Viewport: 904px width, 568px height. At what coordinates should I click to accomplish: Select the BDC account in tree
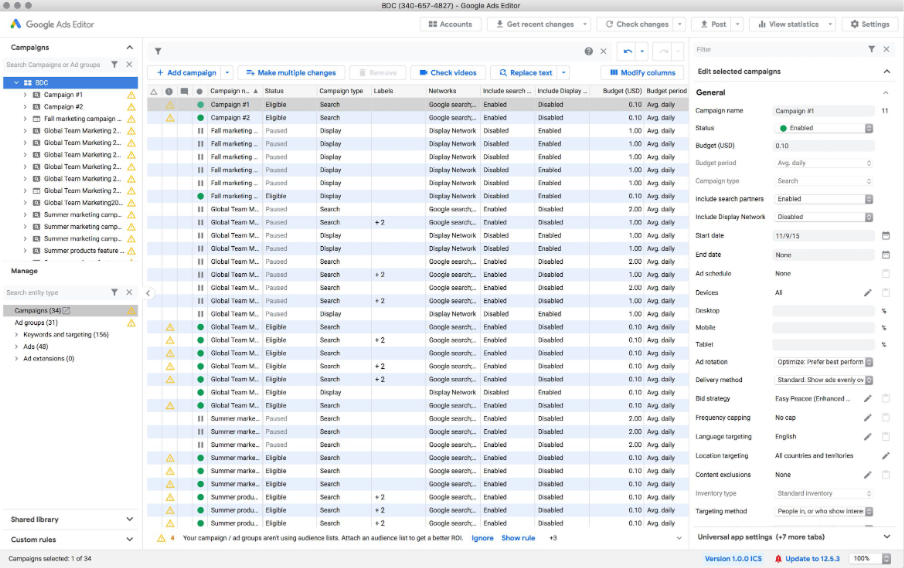70,83
